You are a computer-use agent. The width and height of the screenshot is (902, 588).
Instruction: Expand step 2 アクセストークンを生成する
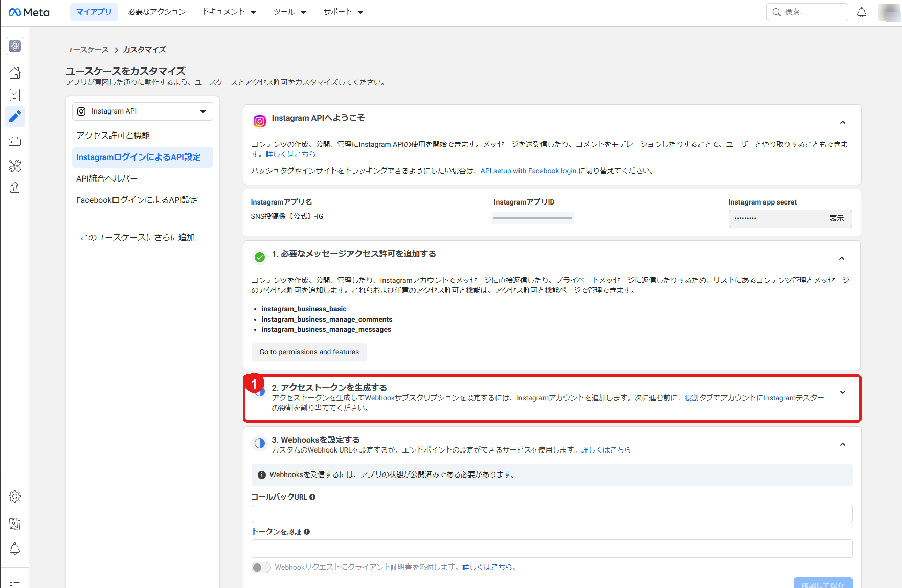coord(843,392)
